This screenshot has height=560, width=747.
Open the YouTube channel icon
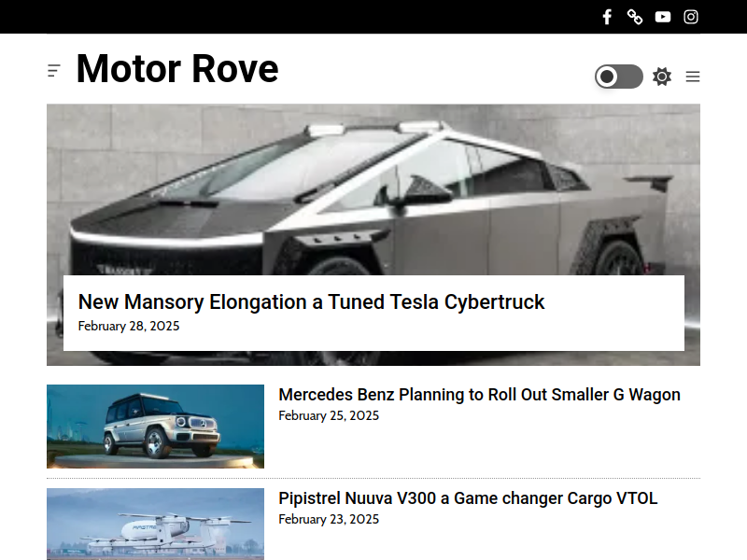click(x=663, y=17)
